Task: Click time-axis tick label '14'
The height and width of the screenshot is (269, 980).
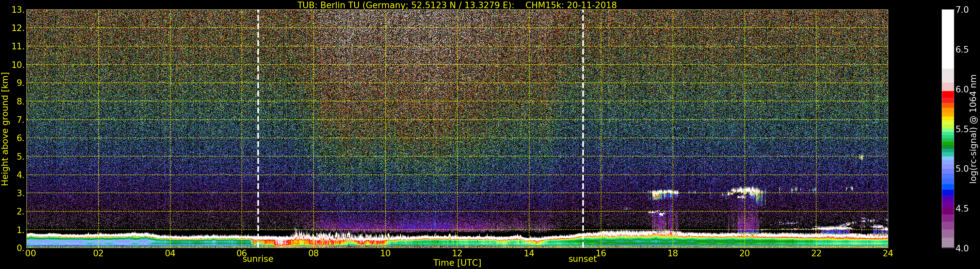Action: coord(529,253)
